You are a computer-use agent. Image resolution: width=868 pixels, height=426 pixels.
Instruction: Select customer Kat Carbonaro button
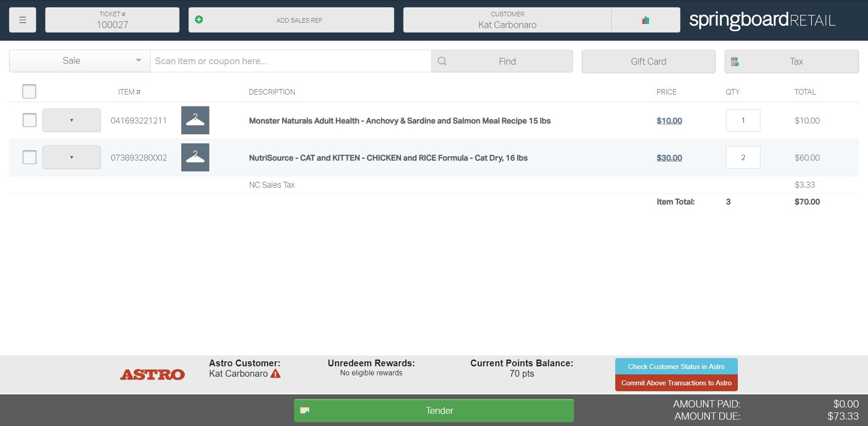(507, 20)
